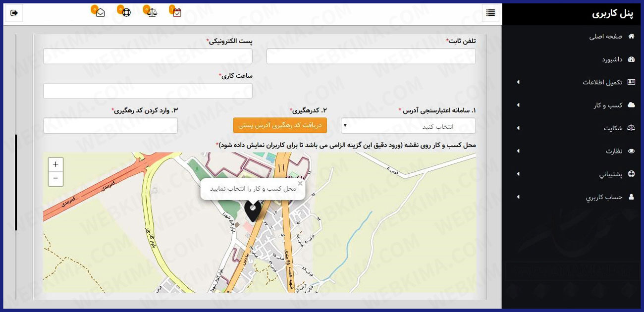This screenshot has width=644, height=312.
Task: Open the calendar check icon in top bar
Action: click(177, 13)
